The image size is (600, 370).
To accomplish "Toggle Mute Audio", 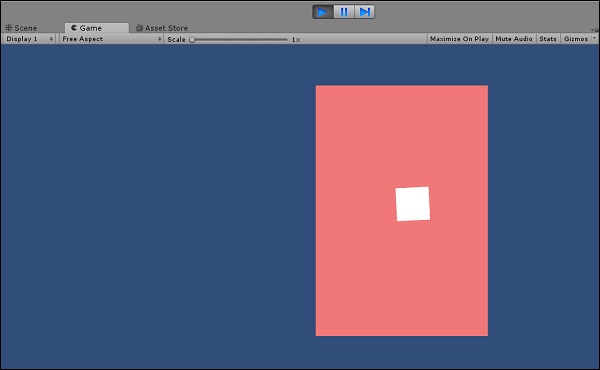I will click(x=514, y=39).
